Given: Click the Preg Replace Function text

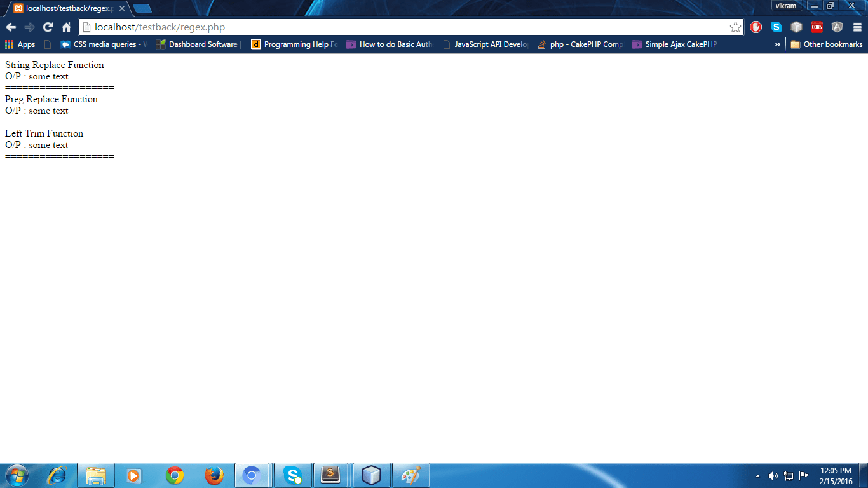Looking at the screenshot, I should (x=51, y=99).
